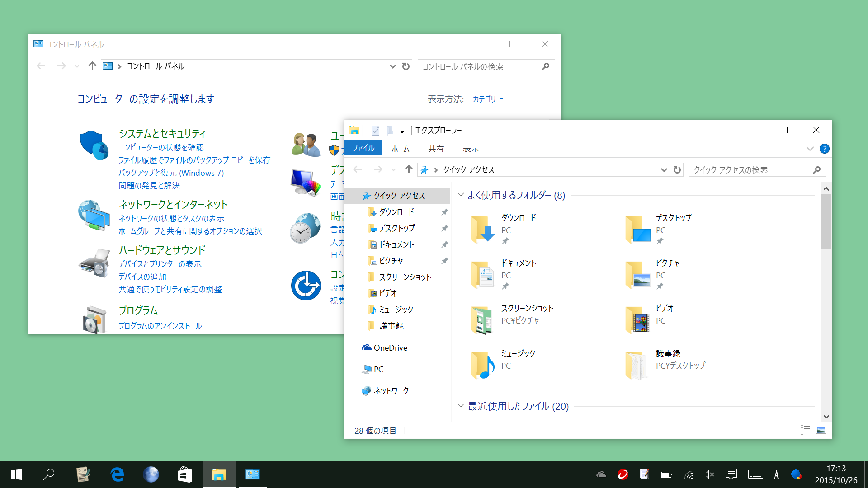
Task: Open Explorer Help via the question mark icon
Action: (824, 149)
